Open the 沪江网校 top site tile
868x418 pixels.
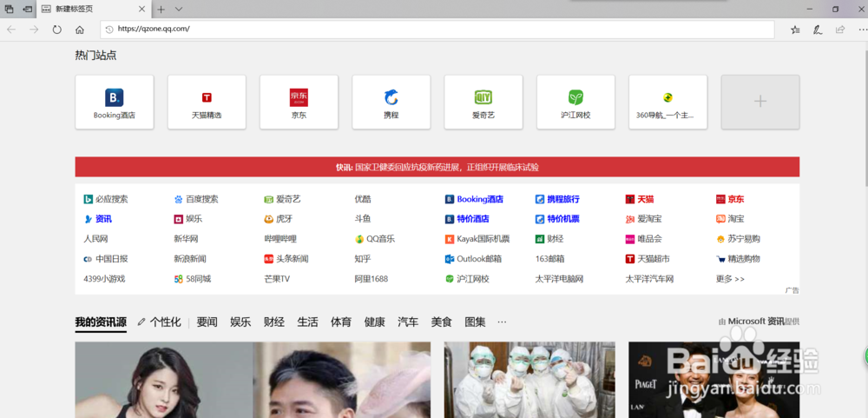[x=575, y=103]
